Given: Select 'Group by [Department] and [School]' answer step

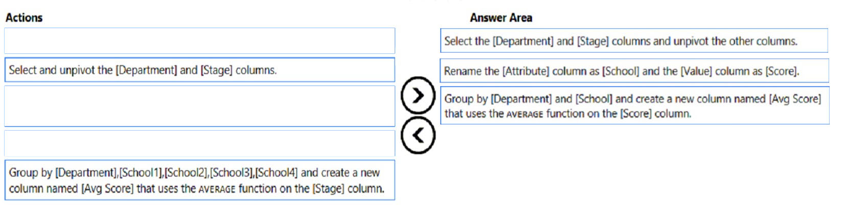Looking at the screenshot, I should [x=634, y=106].
